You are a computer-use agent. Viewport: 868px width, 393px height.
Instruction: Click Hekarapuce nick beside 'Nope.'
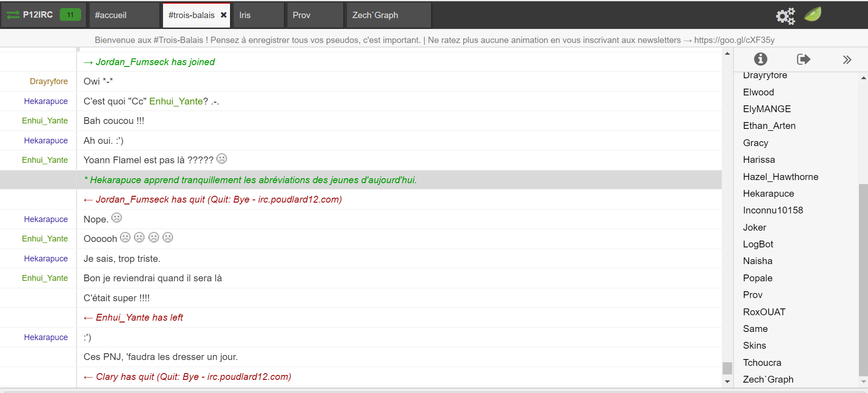(x=46, y=219)
